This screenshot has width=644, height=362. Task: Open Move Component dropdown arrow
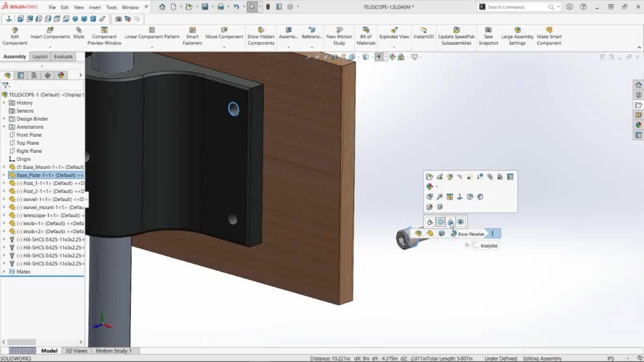click(x=224, y=47)
